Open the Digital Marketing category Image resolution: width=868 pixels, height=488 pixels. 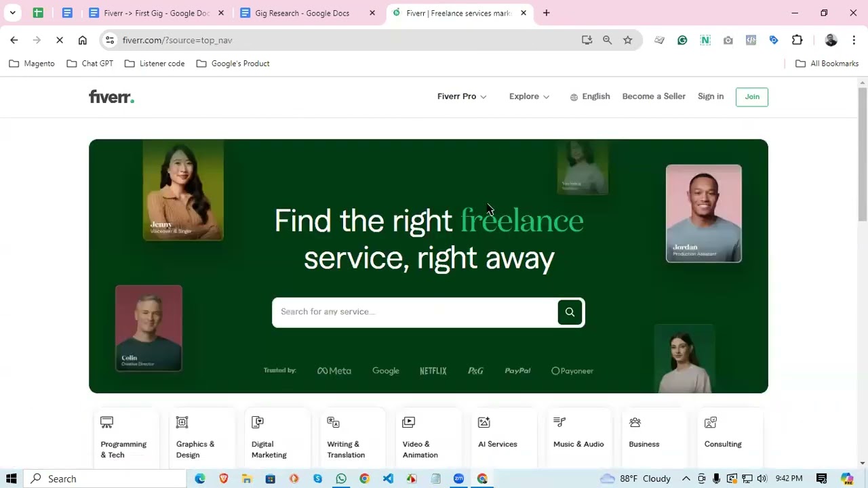coord(277,438)
